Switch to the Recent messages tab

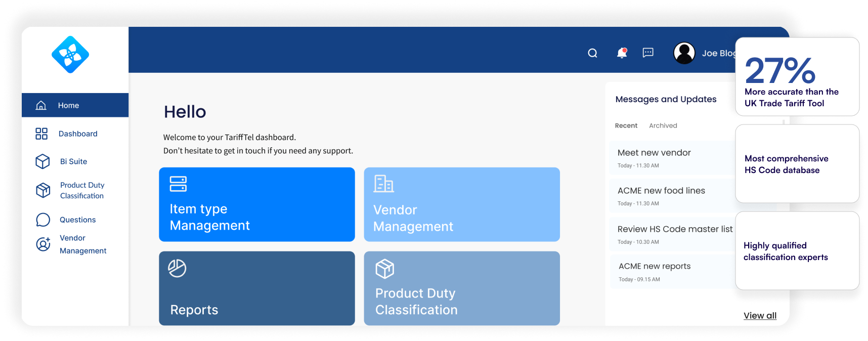click(x=626, y=125)
